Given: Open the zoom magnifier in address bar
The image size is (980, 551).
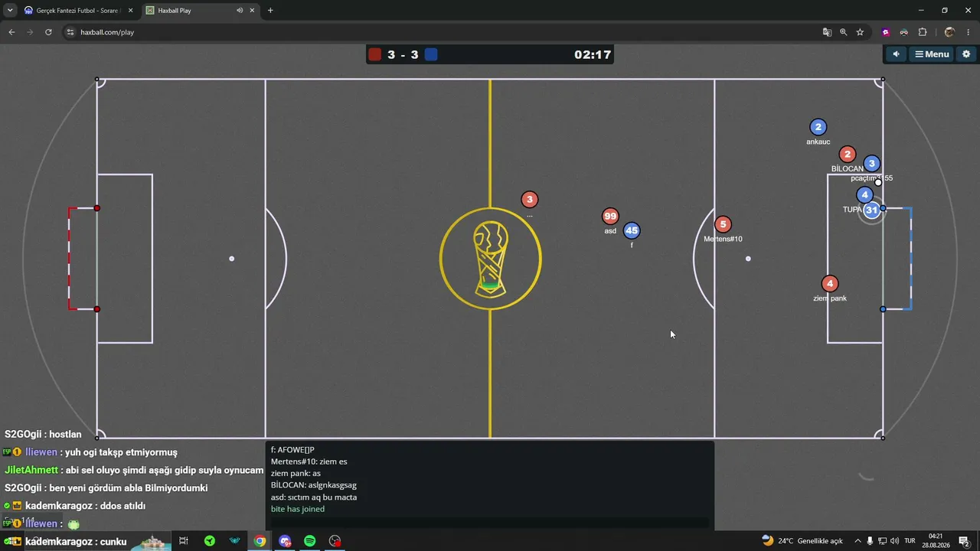Looking at the screenshot, I should coord(844,32).
